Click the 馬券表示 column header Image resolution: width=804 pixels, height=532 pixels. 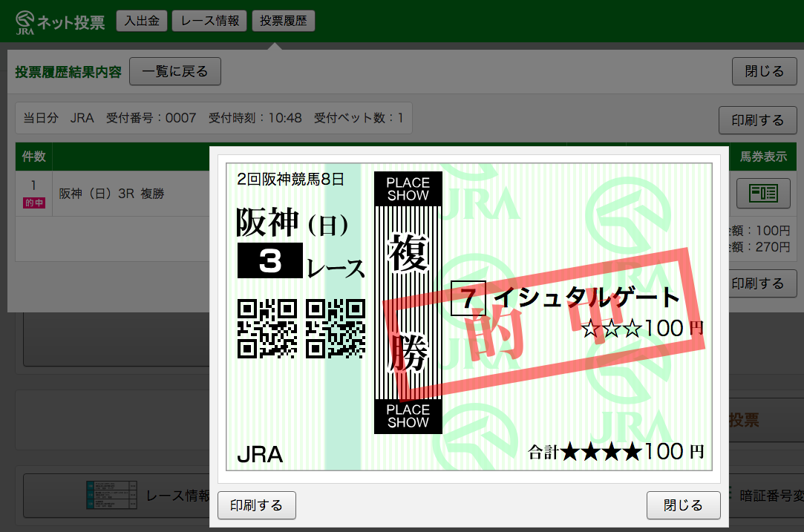[763, 157]
